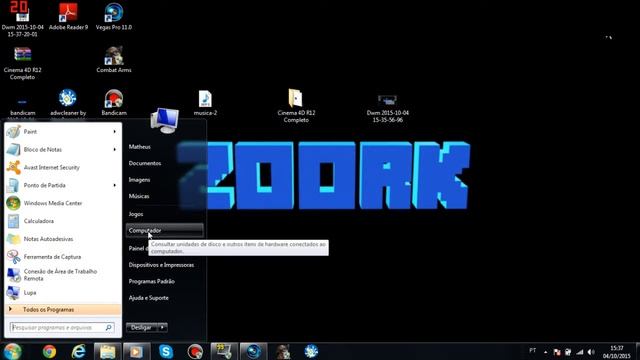This screenshot has width=640, height=360.
Task: Click the Desligar button
Action: pyautogui.click(x=142, y=327)
